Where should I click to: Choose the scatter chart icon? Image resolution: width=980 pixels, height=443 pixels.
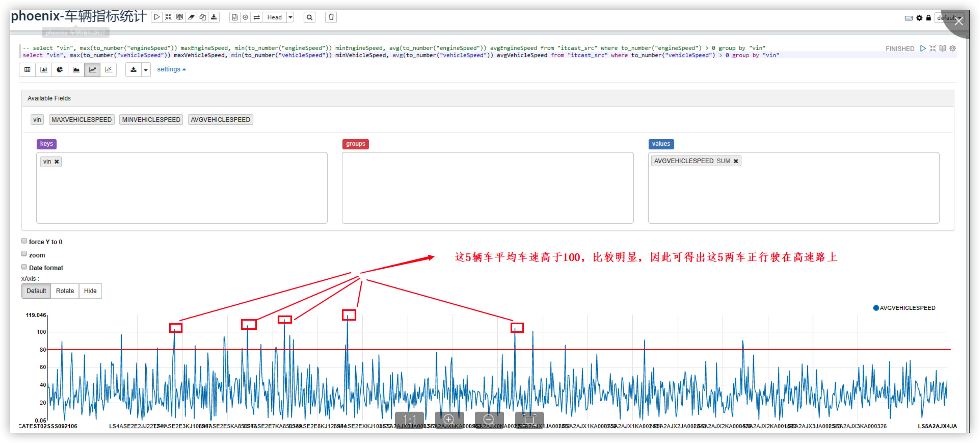pos(109,70)
